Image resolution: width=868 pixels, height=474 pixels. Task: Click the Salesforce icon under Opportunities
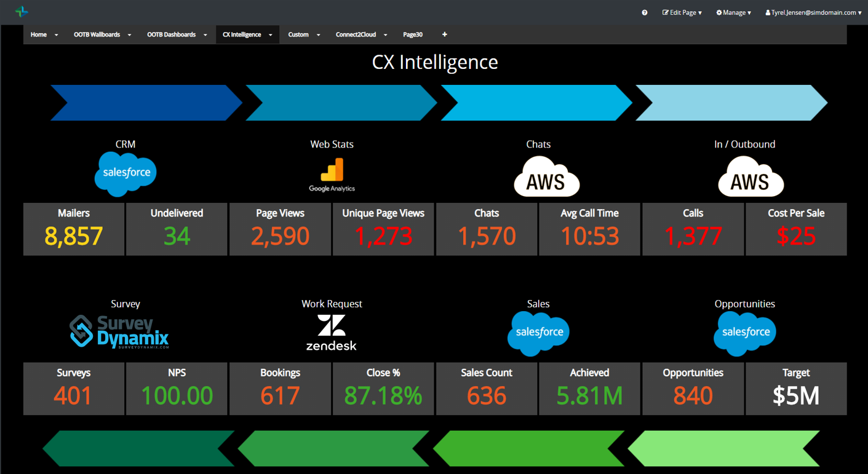pos(744,333)
